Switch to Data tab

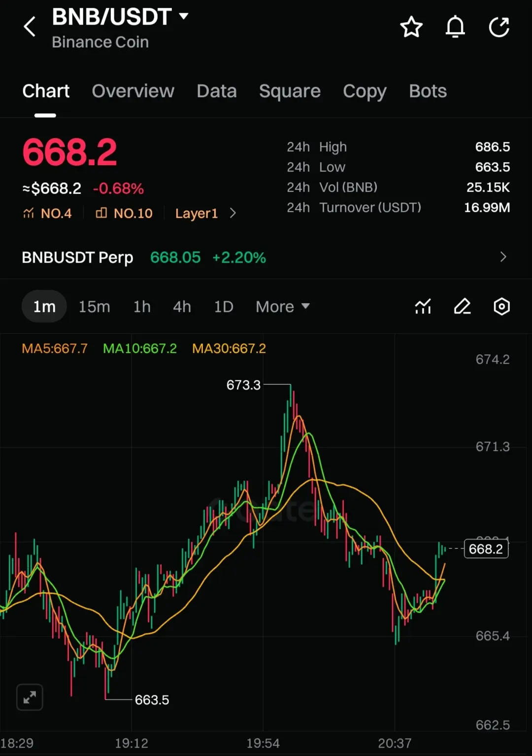tap(217, 91)
